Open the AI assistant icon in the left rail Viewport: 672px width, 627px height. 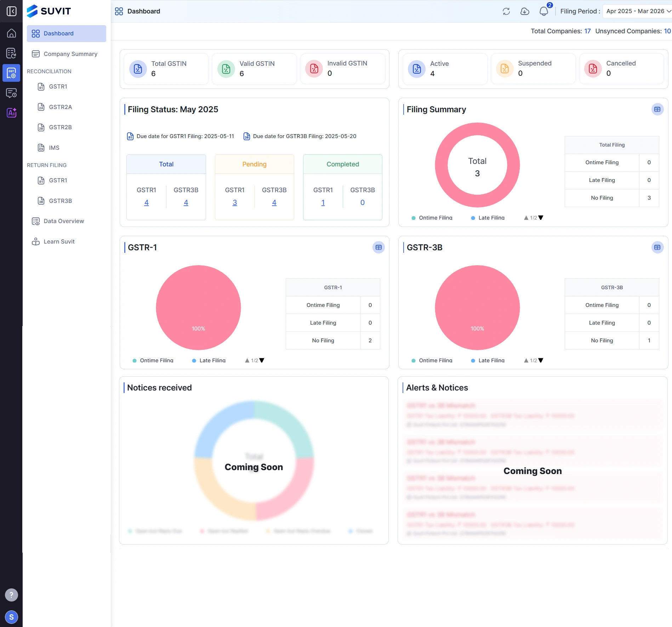pos(11,113)
